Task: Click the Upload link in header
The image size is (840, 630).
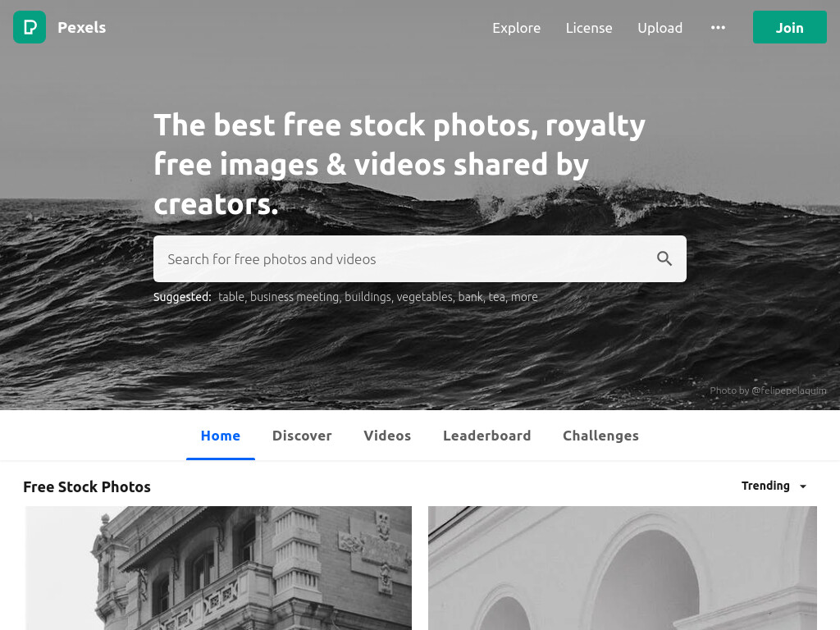Action: pos(660,28)
